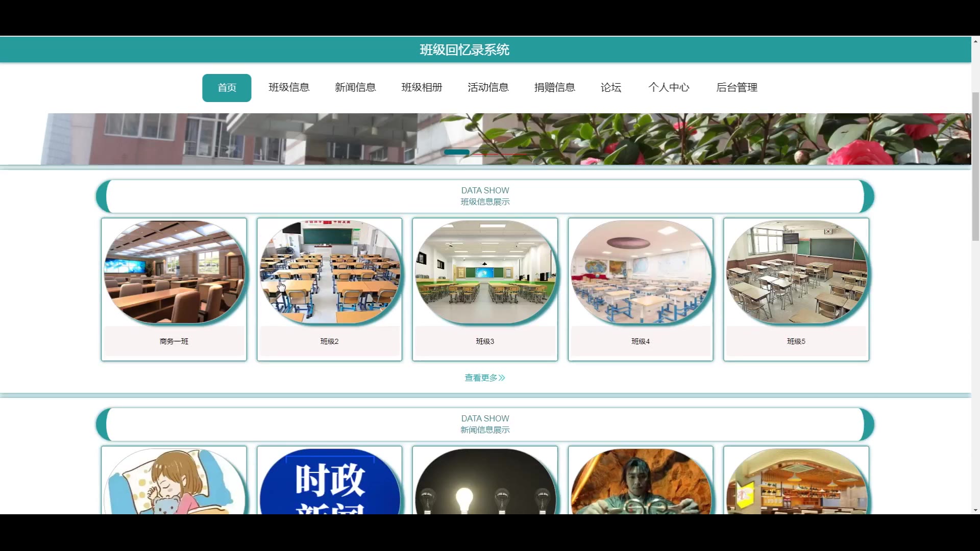Viewport: 980px width, 551px height.
Task: Select 班级相册 in the navigation bar
Action: (x=422, y=88)
